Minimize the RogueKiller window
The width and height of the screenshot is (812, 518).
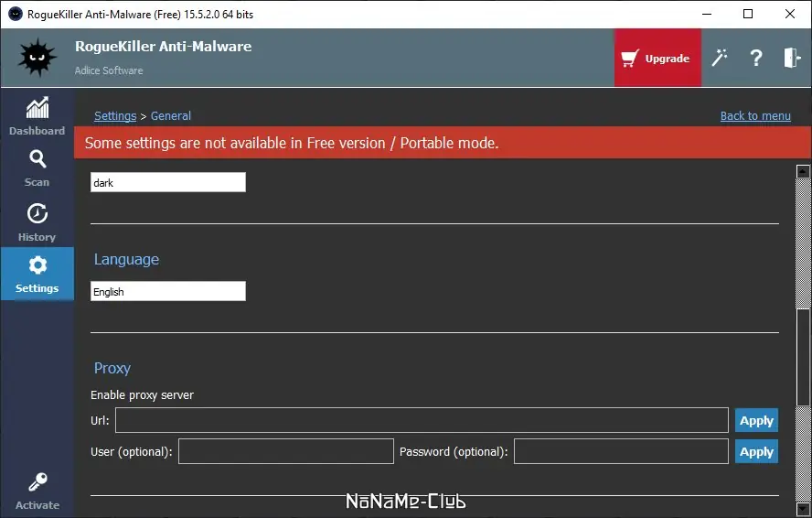[707, 14]
